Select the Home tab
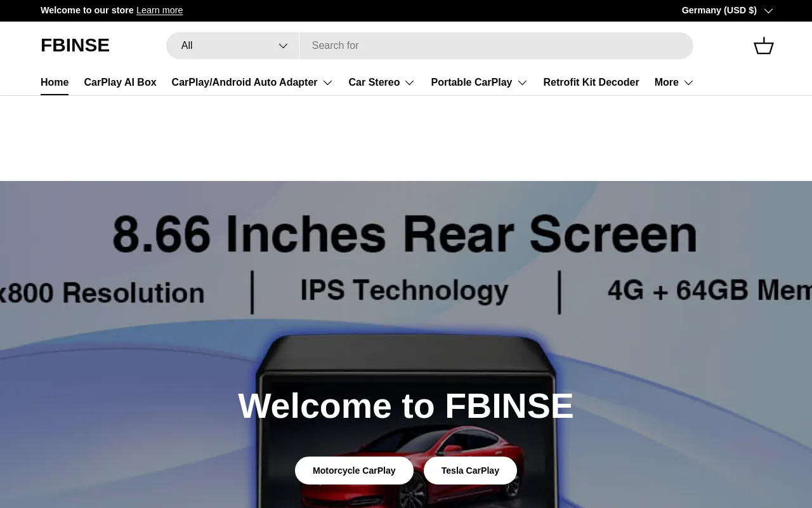812x508 pixels. pyautogui.click(x=55, y=83)
